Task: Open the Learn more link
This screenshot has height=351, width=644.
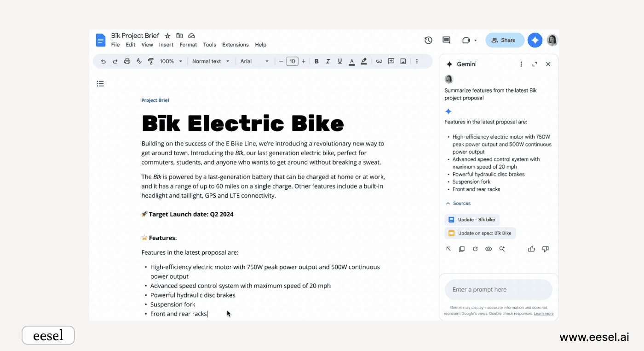Action: point(543,314)
